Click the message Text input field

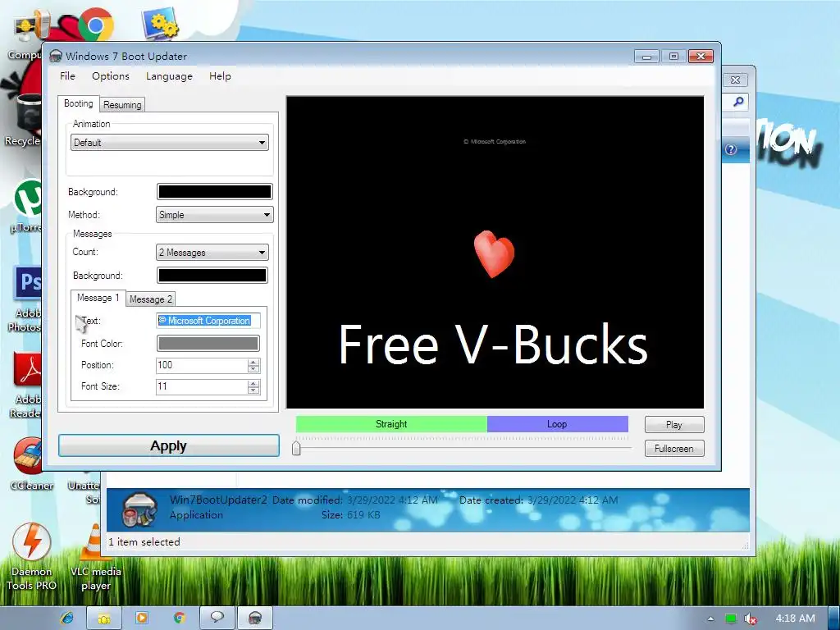click(x=208, y=321)
